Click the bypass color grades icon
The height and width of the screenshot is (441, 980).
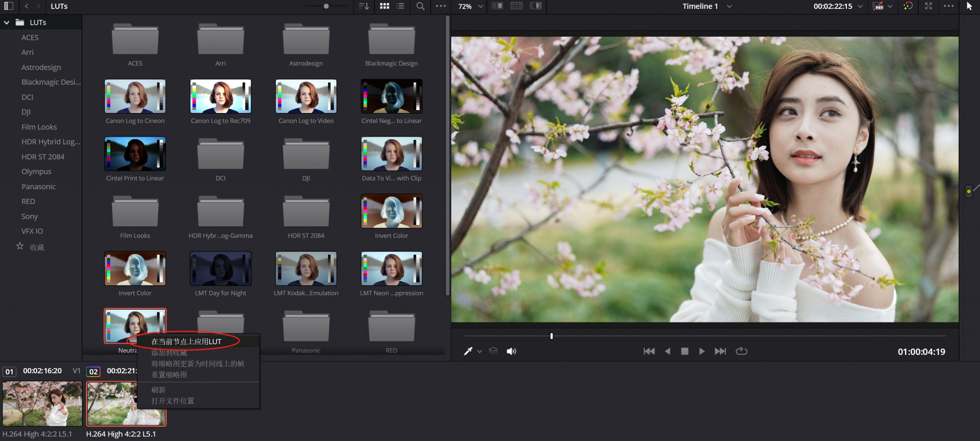[x=908, y=6]
